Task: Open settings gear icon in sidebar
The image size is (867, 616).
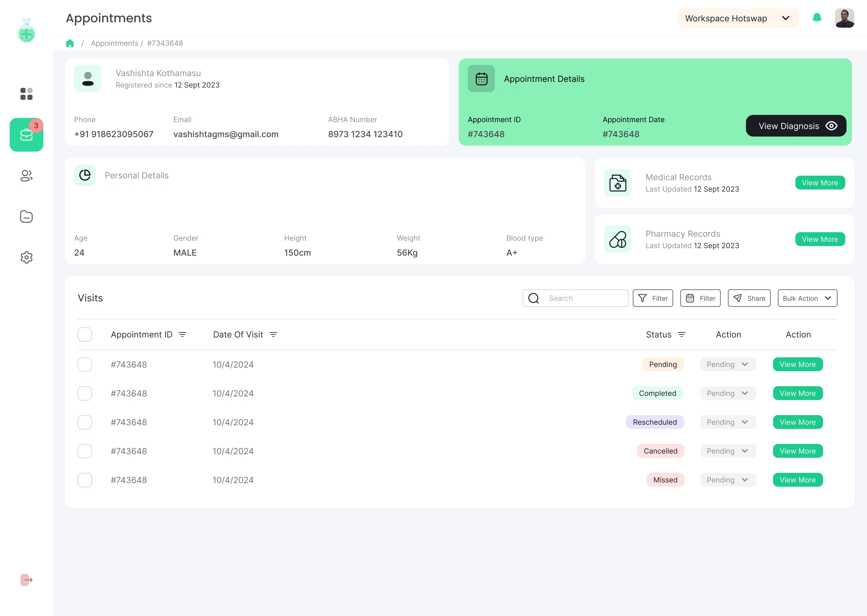Action: 26,257
